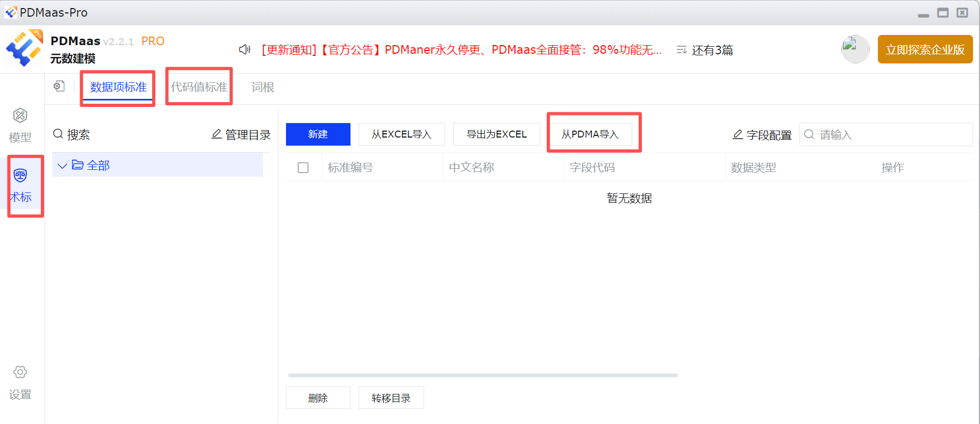Screen dimensions: 980x424
Task: Click 从PDMA导入 button
Action: tap(590, 134)
